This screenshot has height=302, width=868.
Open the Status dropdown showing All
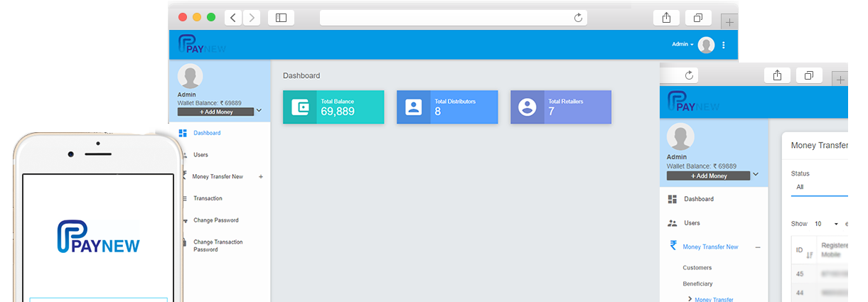point(819,187)
